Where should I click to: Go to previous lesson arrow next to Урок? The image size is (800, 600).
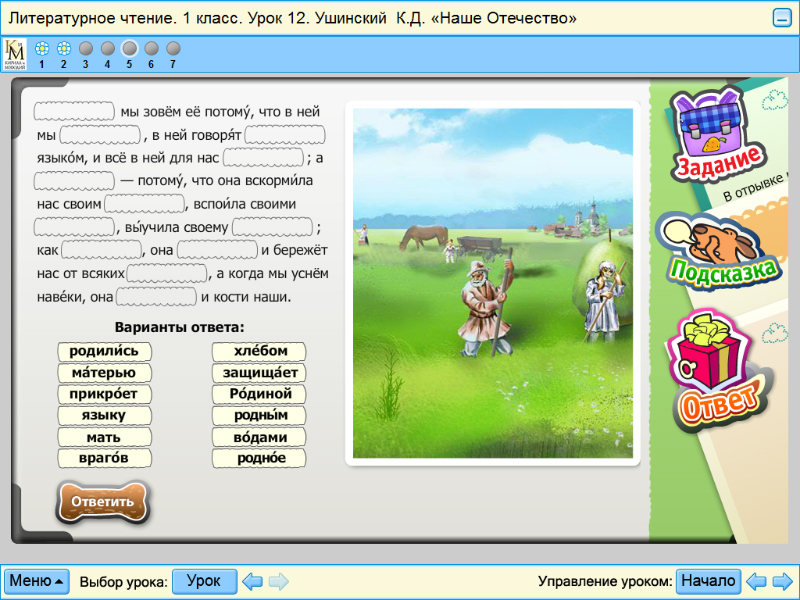pyautogui.click(x=253, y=581)
